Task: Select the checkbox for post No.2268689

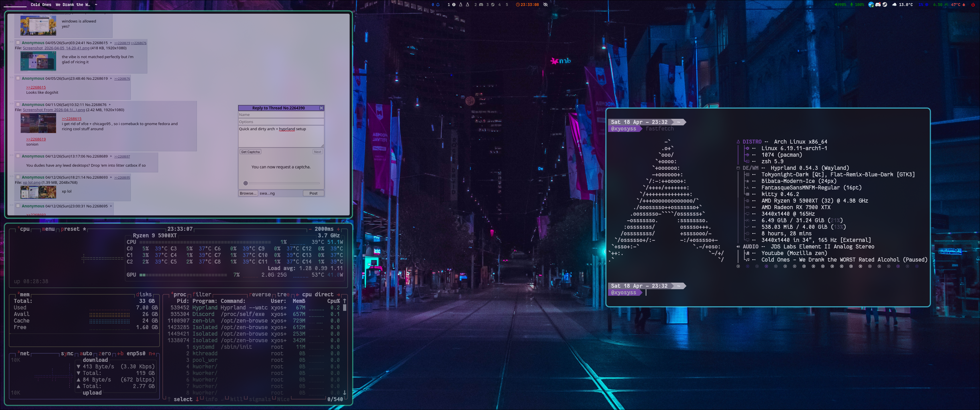Action: click(18, 156)
